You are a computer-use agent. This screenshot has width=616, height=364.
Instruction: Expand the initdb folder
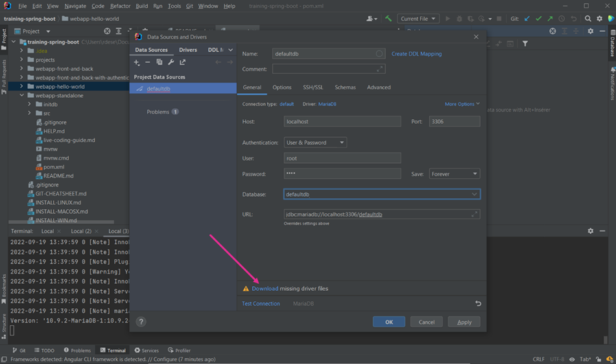click(x=29, y=104)
